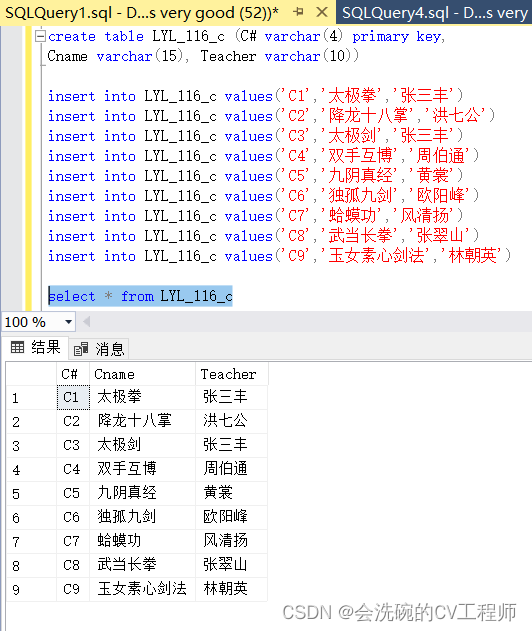532x631 pixels.
Task: Click the 降龙十八掌 cell
Action: 142,421
